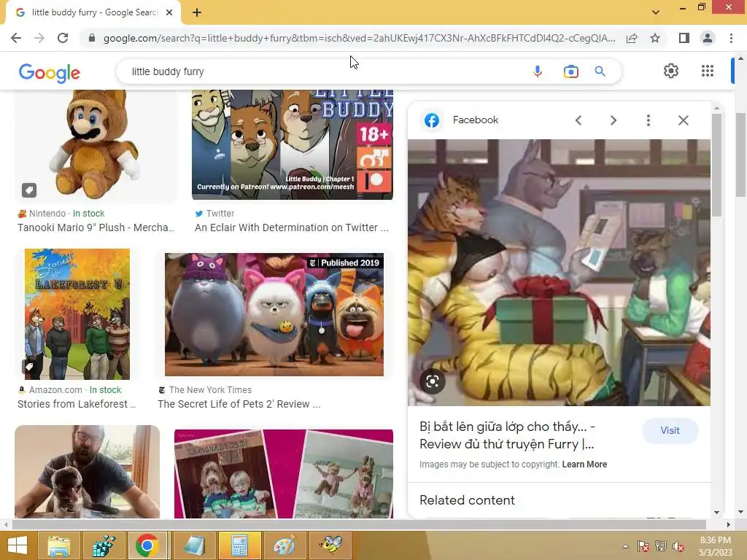
Task: Go to the Google homepage logo
Action: (x=50, y=72)
